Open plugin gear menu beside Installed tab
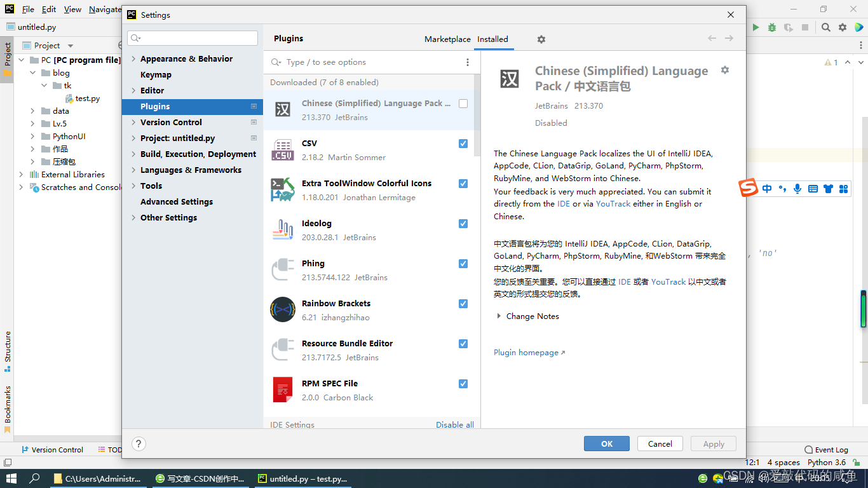Viewport: 868px width, 488px height. tap(541, 39)
